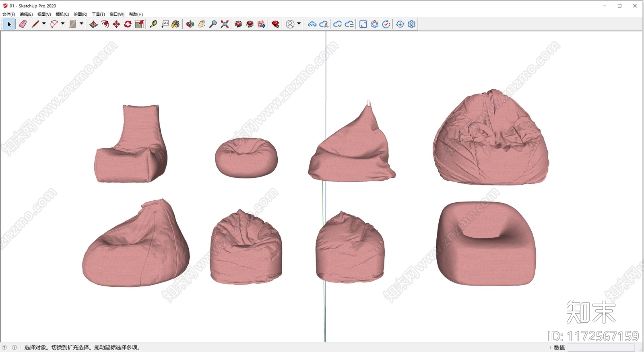Open the Line tool dropdown arrow

(44, 24)
